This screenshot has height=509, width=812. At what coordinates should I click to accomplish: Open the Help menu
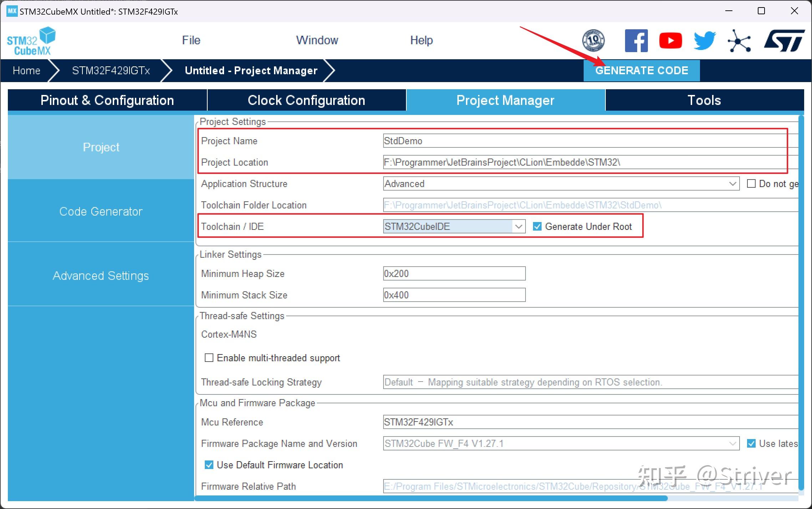[x=421, y=40]
